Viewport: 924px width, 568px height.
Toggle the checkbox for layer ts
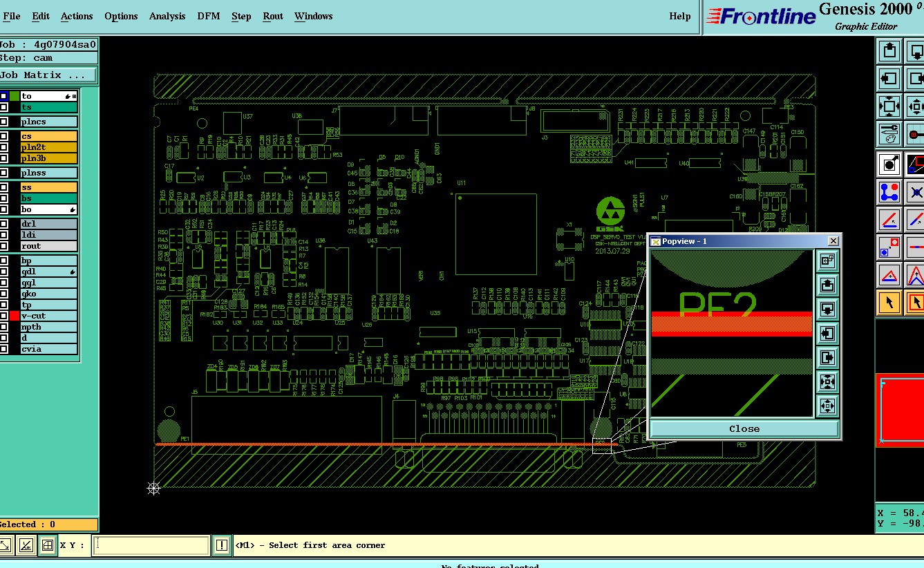click(x=4, y=107)
